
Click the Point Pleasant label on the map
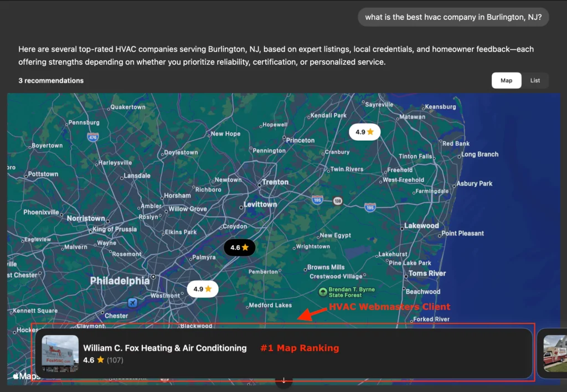pos(462,234)
